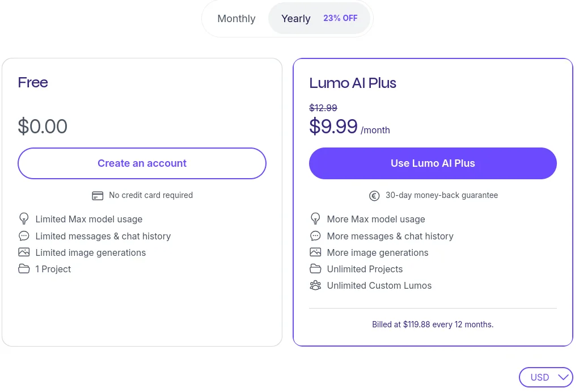This screenshot has height=392, width=579.
Task: Click lightbulb icon beside More Max model usage
Action: pyautogui.click(x=315, y=219)
